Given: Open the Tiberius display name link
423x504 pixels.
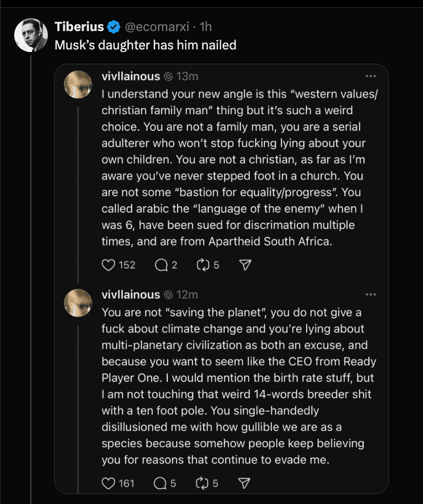Looking at the screenshot, I should point(79,26).
